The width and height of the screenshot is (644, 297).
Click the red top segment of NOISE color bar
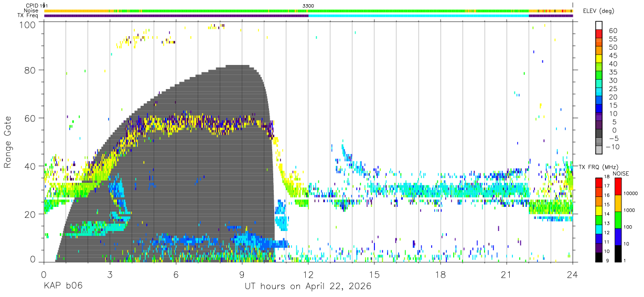(x=618, y=186)
